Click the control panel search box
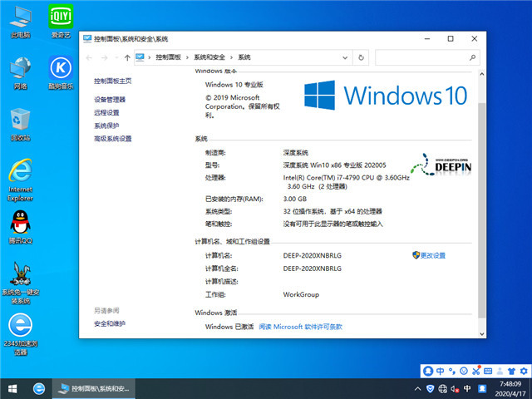Viewport: 532px width, 399px height. 424,57
